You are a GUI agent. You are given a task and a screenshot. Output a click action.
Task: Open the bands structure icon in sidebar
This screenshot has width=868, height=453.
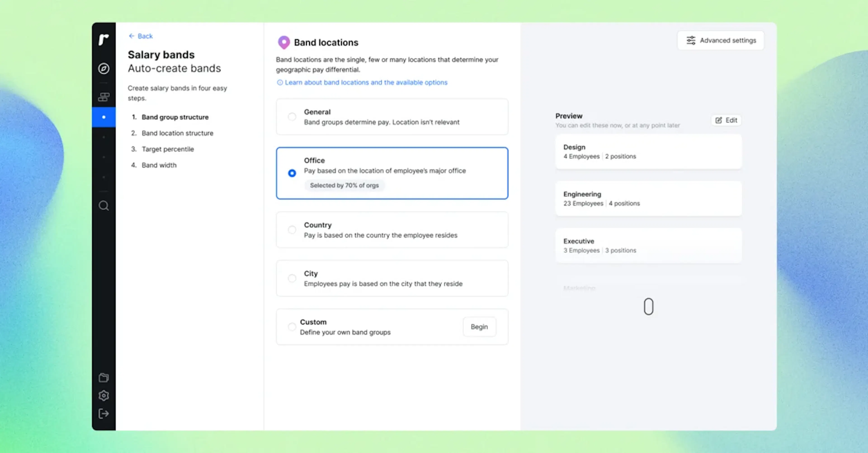[x=104, y=97]
